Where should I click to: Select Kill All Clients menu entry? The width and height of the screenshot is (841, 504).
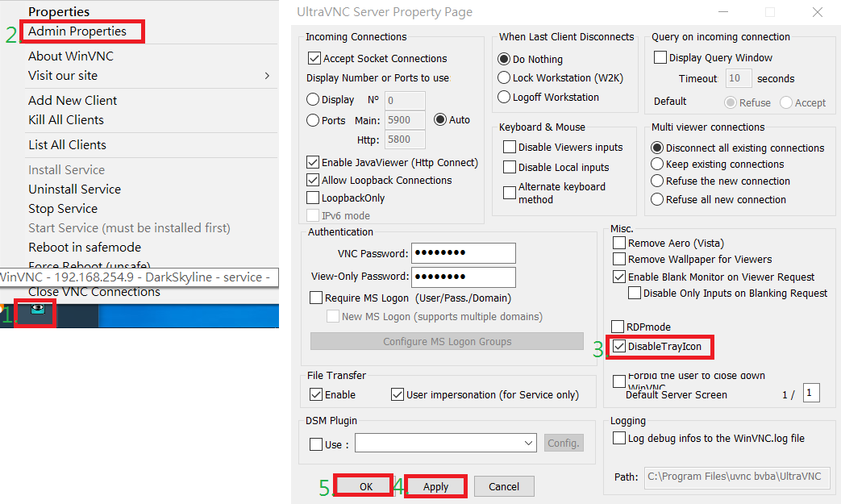click(66, 120)
